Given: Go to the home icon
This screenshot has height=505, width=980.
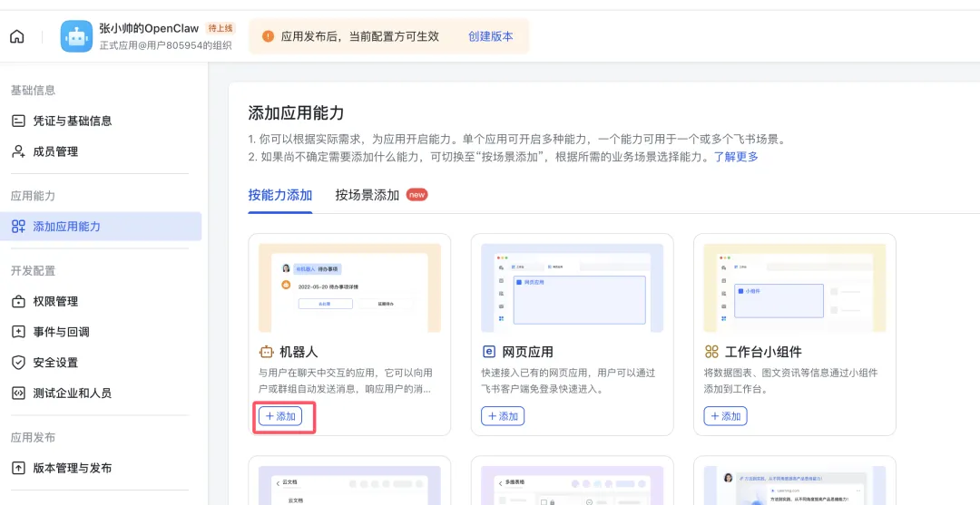Looking at the screenshot, I should [x=17, y=36].
